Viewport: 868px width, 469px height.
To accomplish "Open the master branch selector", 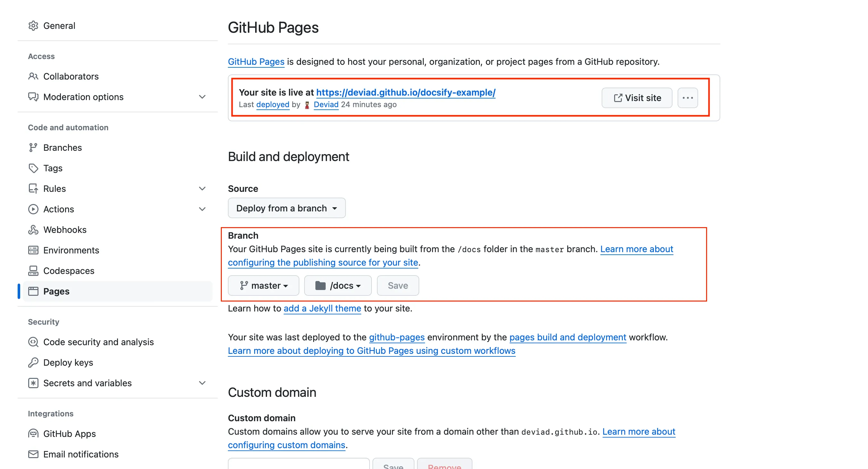I will pos(263,286).
